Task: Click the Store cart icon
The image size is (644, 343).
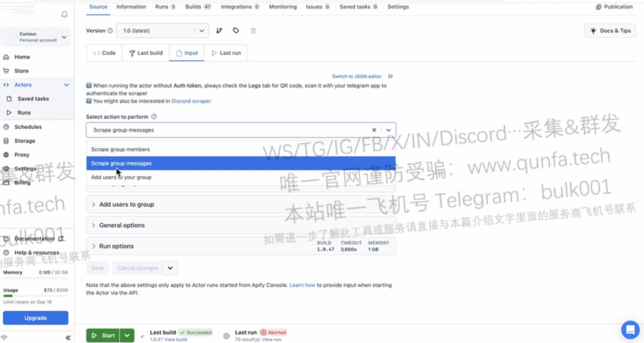Action: [6, 71]
